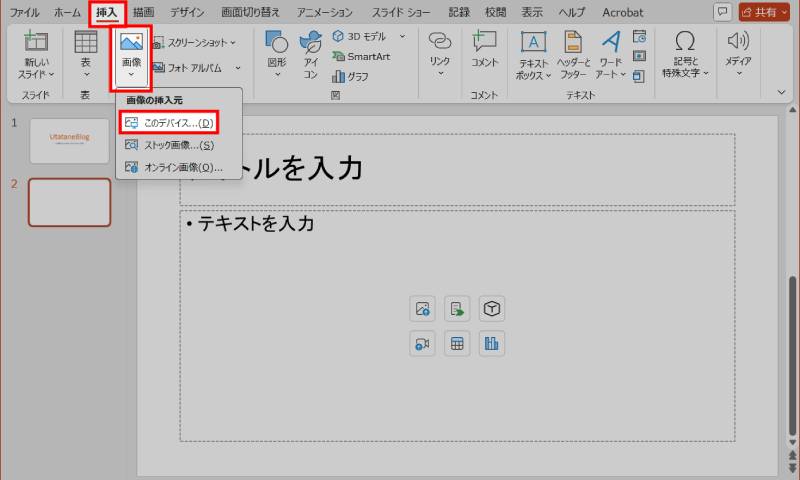Open the 校閲 tab

pyautogui.click(x=495, y=12)
